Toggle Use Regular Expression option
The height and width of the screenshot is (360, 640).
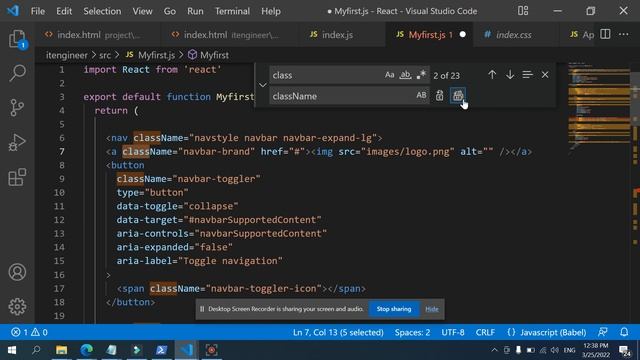[x=421, y=75]
